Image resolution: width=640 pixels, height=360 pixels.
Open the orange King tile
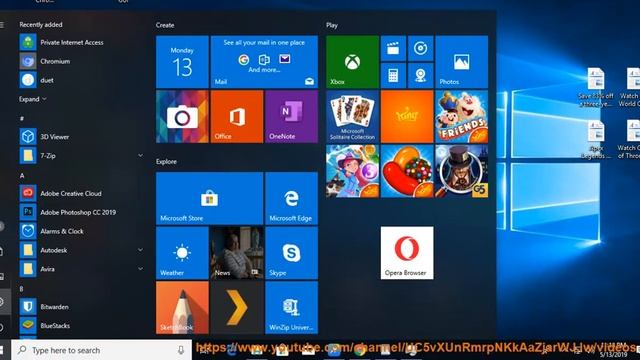tap(407, 117)
